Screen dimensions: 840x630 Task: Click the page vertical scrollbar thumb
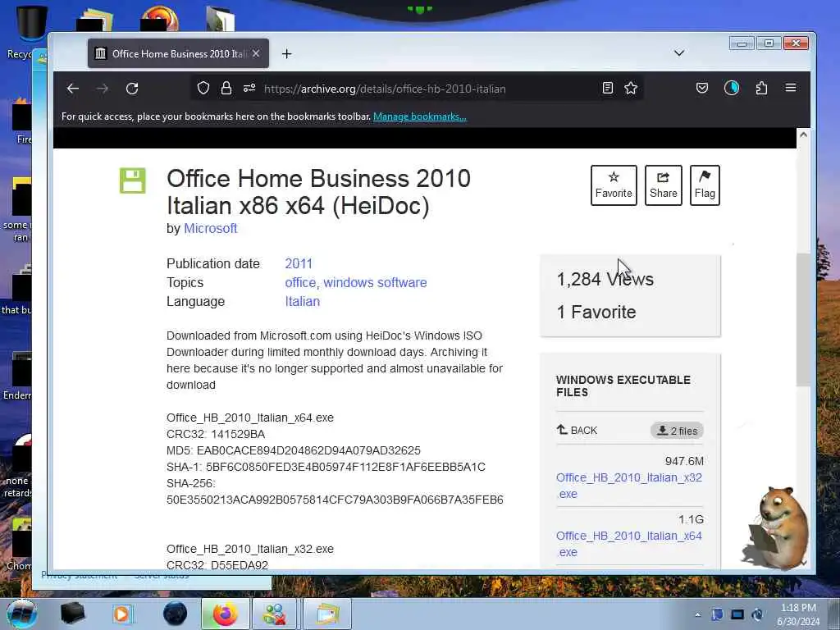(803, 320)
